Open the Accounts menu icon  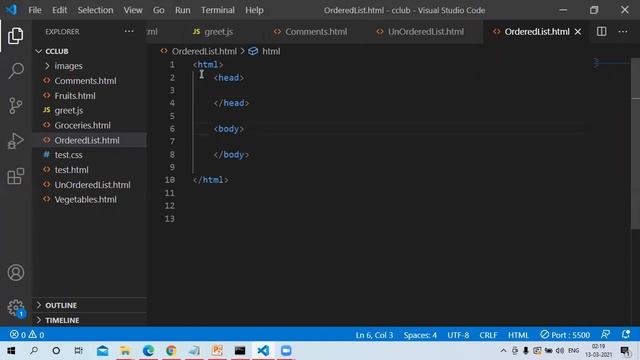point(16,272)
